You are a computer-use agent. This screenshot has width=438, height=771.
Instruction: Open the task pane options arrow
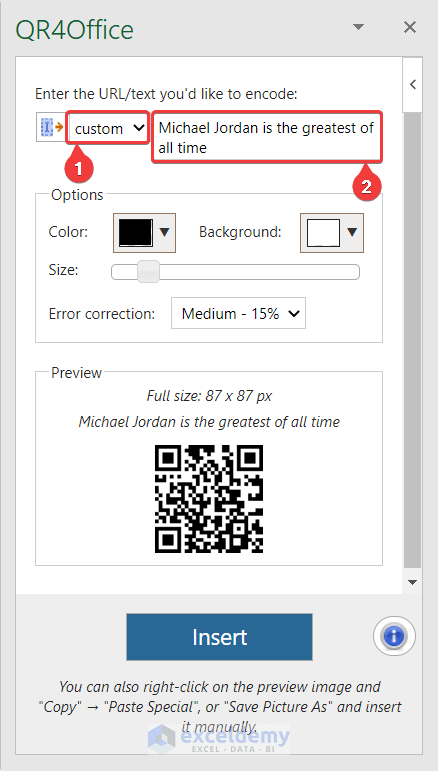point(359,27)
